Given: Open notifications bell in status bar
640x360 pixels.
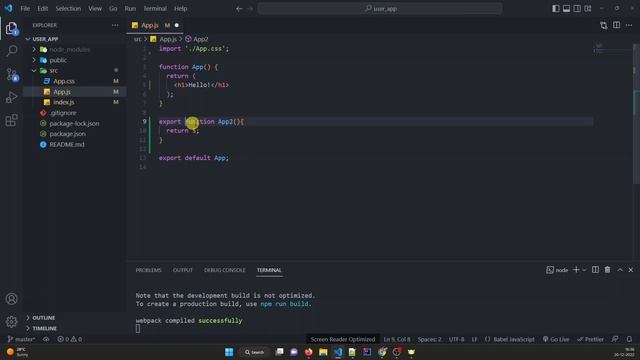Looking at the screenshot, I should tap(629, 339).
